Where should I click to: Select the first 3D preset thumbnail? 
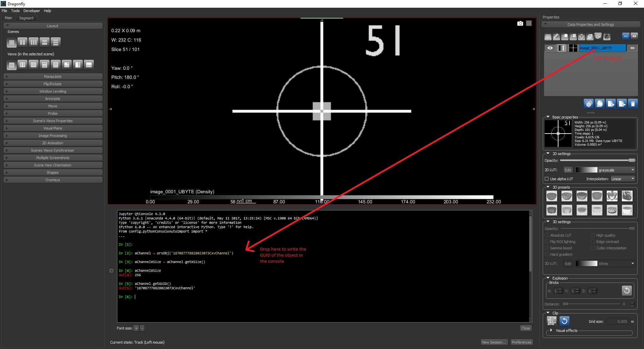[551, 196]
